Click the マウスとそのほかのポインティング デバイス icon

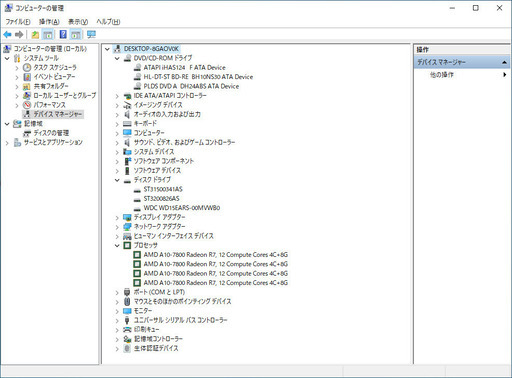(127, 301)
